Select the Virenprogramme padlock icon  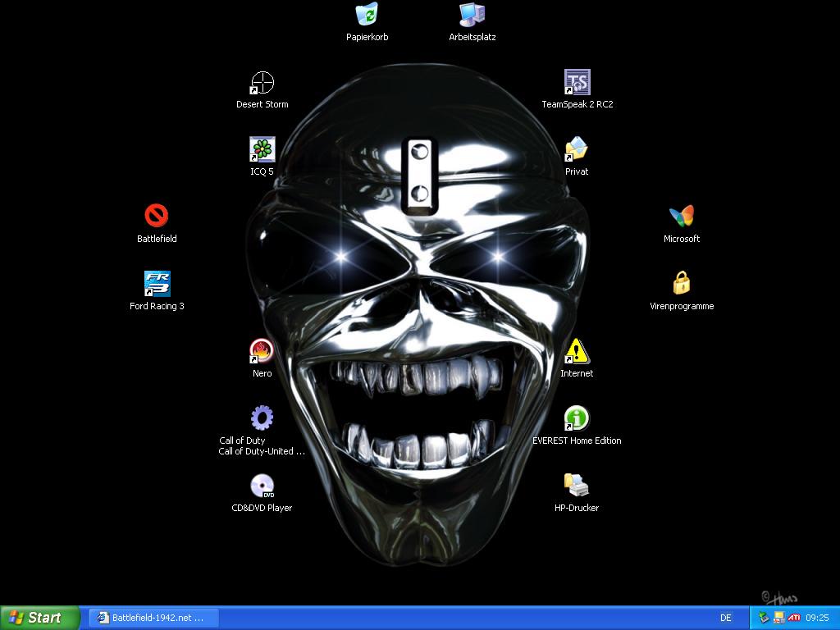click(x=682, y=283)
